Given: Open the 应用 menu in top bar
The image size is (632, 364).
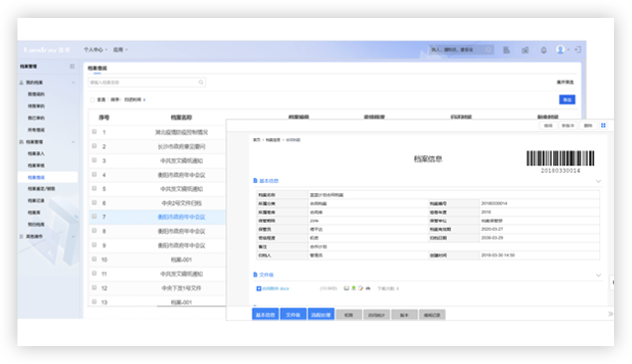Looking at the screenshot, I should pyautogui.click(x=120, y=50).
